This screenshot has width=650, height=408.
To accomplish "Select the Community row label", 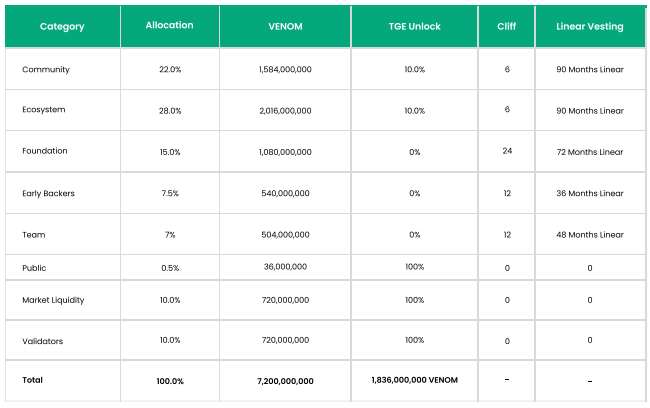I will (45, 70).
